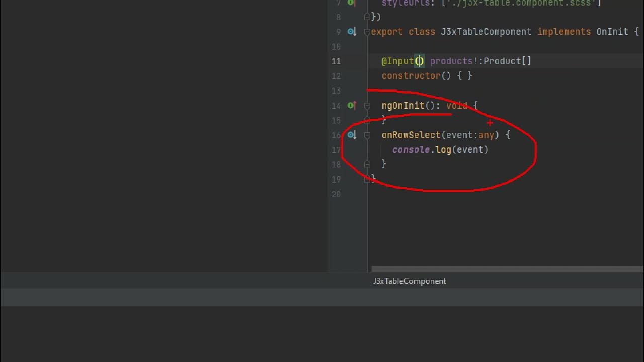The image size is (644, 362).
Task: Click the 'Product[]' type annotation
Action: [x=507, y=61]
